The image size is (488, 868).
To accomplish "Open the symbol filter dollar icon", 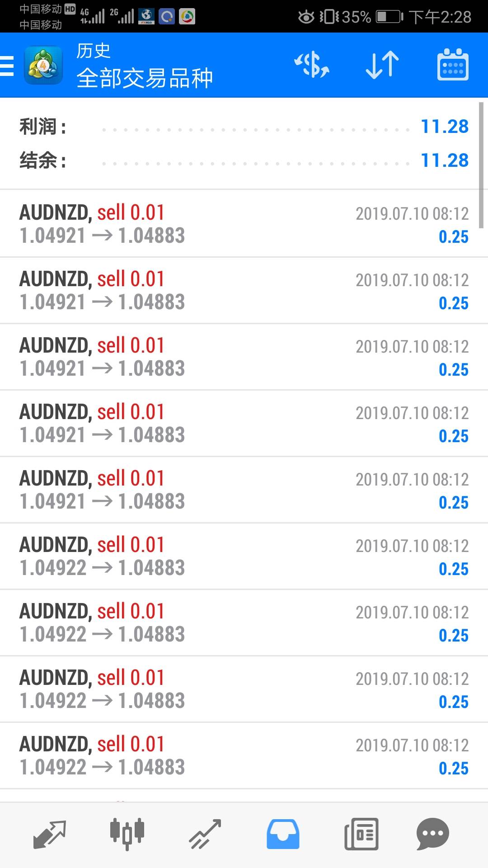I will coord(312,66).
